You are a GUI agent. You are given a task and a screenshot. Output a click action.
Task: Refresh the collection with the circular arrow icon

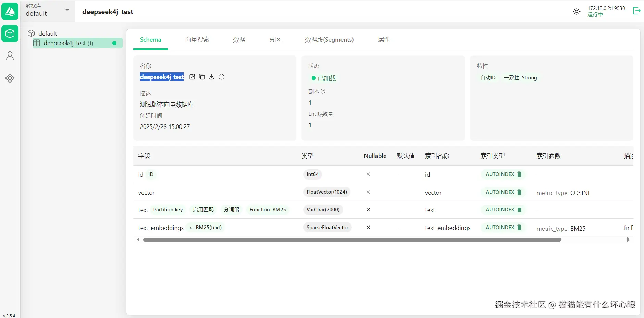point(221,77)
